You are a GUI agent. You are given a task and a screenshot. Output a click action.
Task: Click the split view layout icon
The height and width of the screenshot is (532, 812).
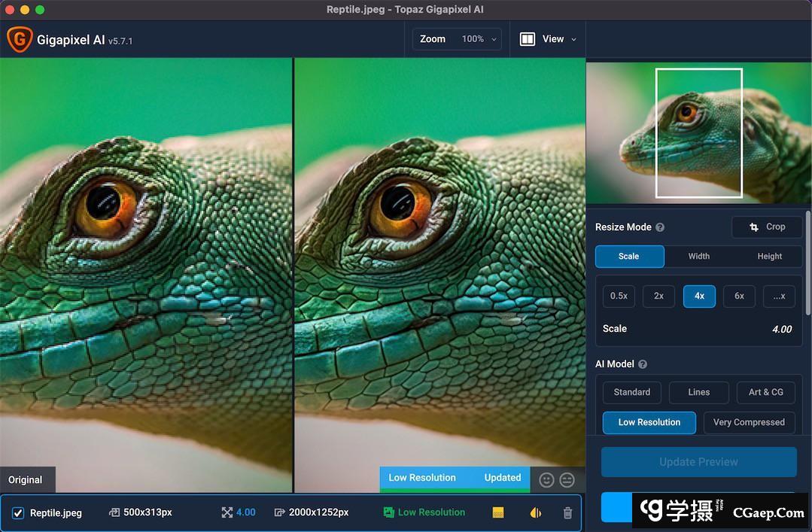tap(528, 39)
